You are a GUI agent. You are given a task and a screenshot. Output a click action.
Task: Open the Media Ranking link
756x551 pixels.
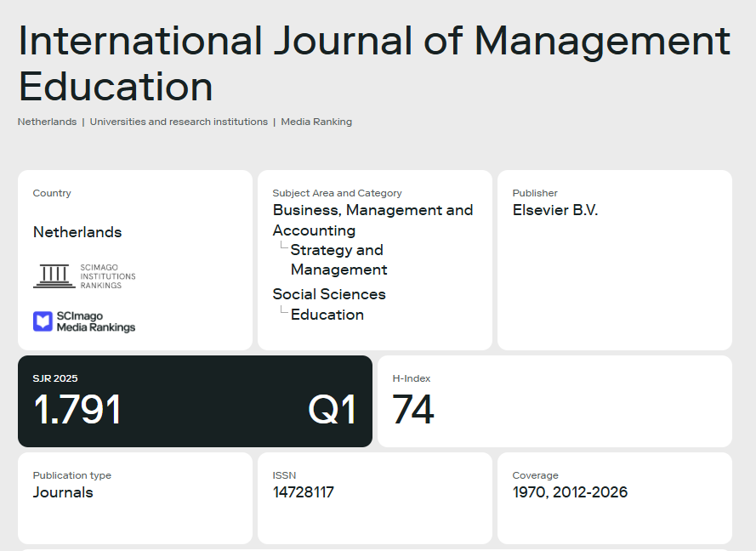click(316, 122)
